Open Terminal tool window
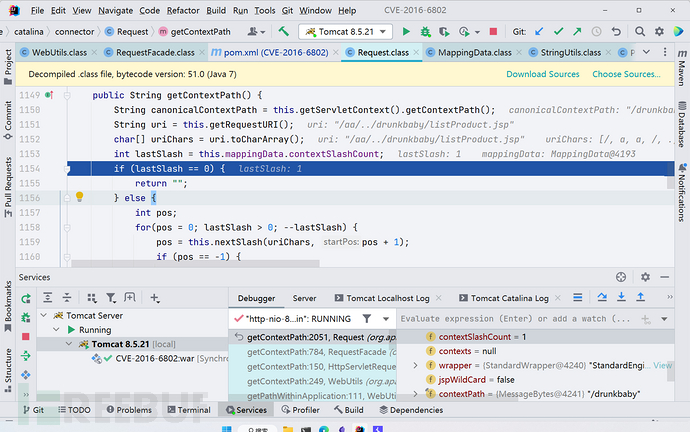 coord(189,410)
